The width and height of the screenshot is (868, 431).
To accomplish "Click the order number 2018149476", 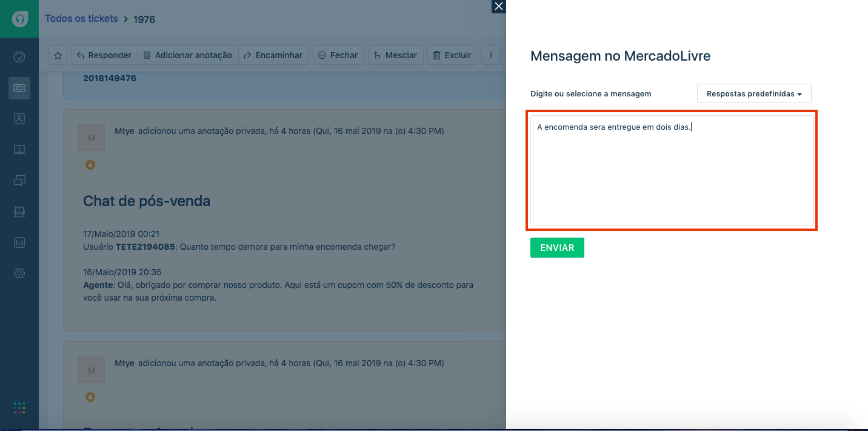I will [110, 78].
